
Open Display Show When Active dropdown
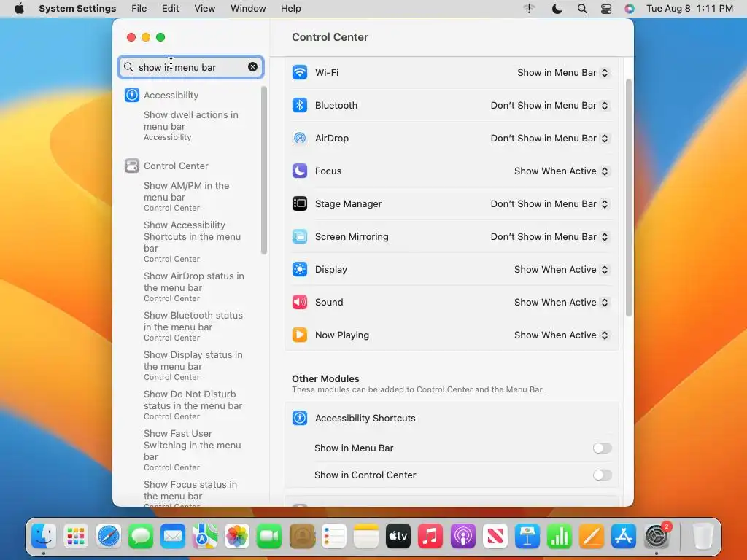tap(561, 270)
